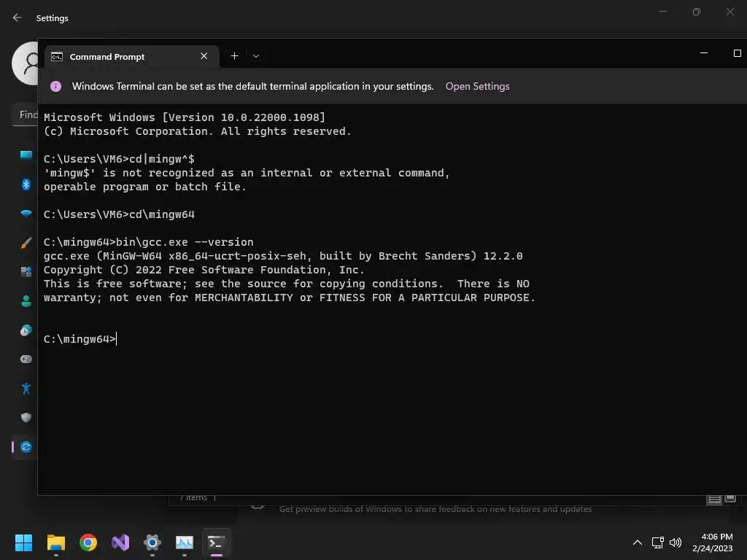Click the network icon in the system tray
747x560 pixels.
click(658, 542)
